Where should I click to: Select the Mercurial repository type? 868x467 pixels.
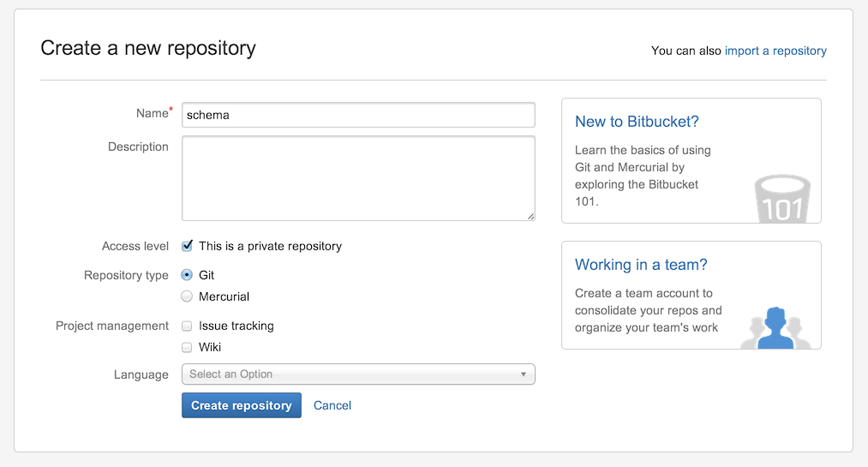[187, 296]
